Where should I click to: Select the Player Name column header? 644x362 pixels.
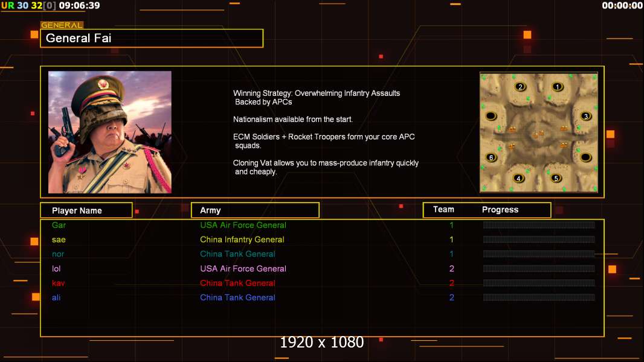[x=86, y=211]
